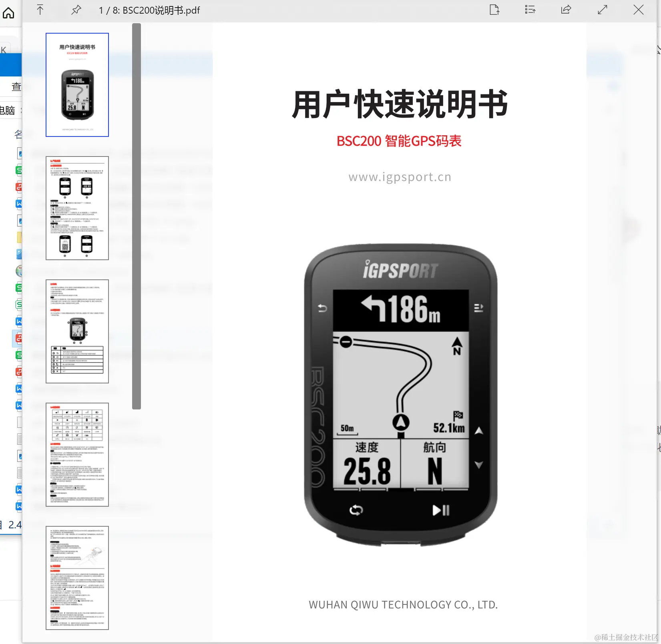Select page 2 thumbnail with four devices
This screenshot has width=661, height=644.
click(x=77, y=208)
